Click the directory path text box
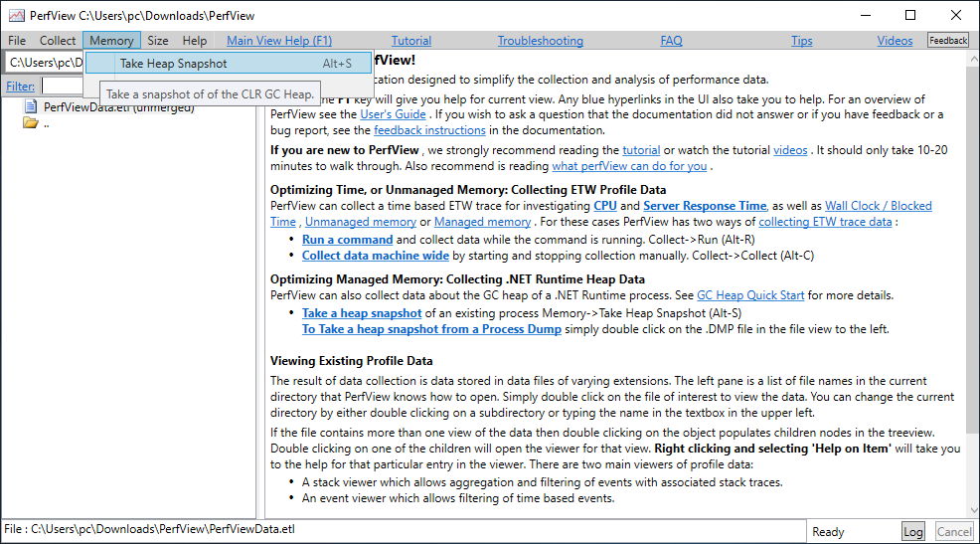 pos(45,63)
